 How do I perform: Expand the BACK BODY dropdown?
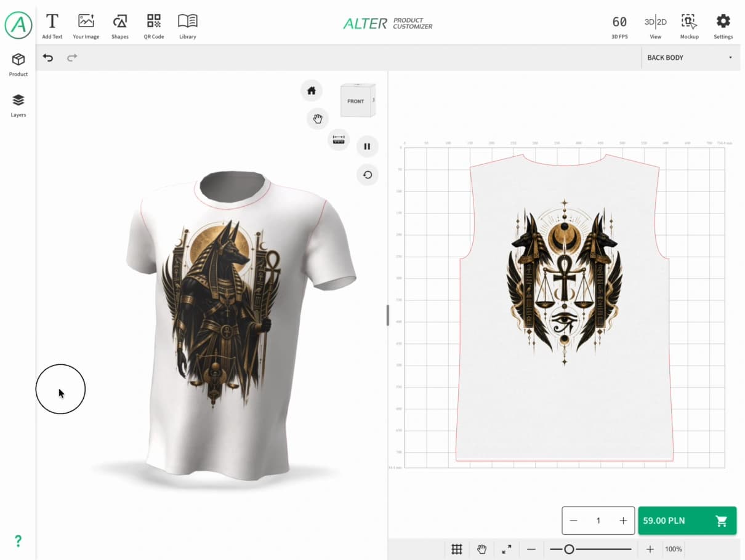pos(690,58)
